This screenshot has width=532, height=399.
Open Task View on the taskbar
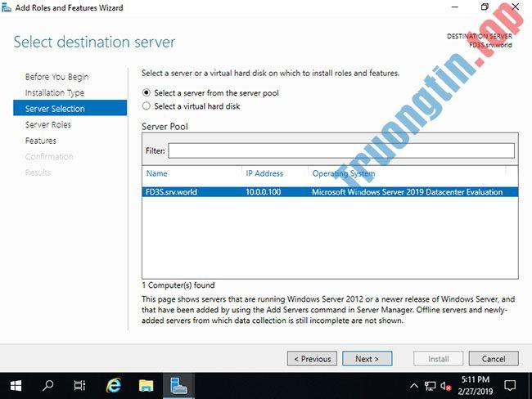(79, 386)
